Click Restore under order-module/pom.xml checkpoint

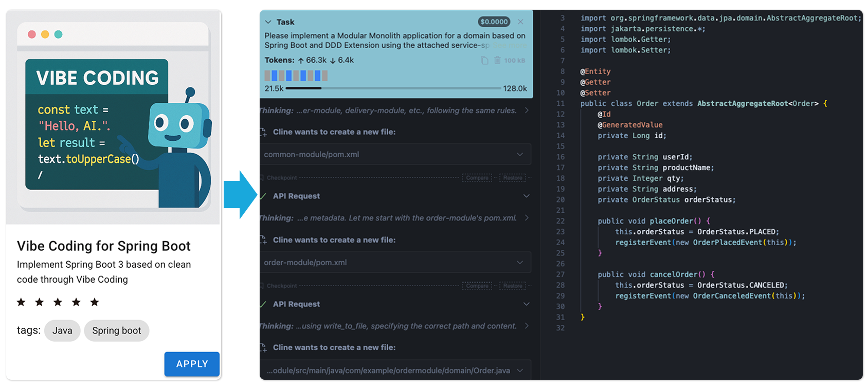(x=513, y=286)
